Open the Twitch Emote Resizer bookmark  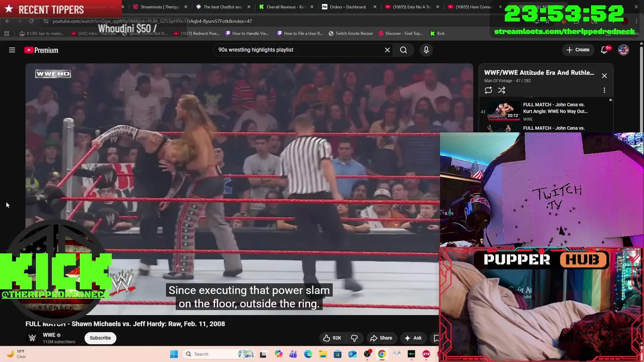[351, 34]
